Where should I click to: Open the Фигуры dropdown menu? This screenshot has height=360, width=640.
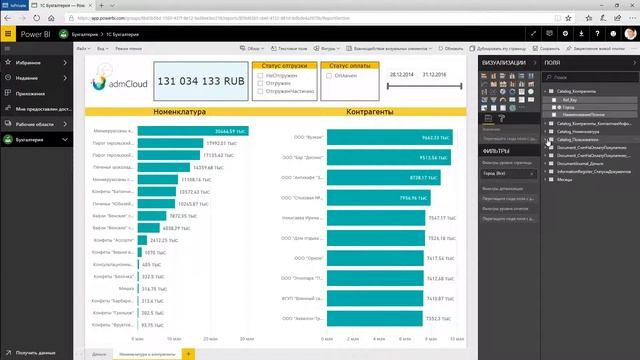coord(327,49)
